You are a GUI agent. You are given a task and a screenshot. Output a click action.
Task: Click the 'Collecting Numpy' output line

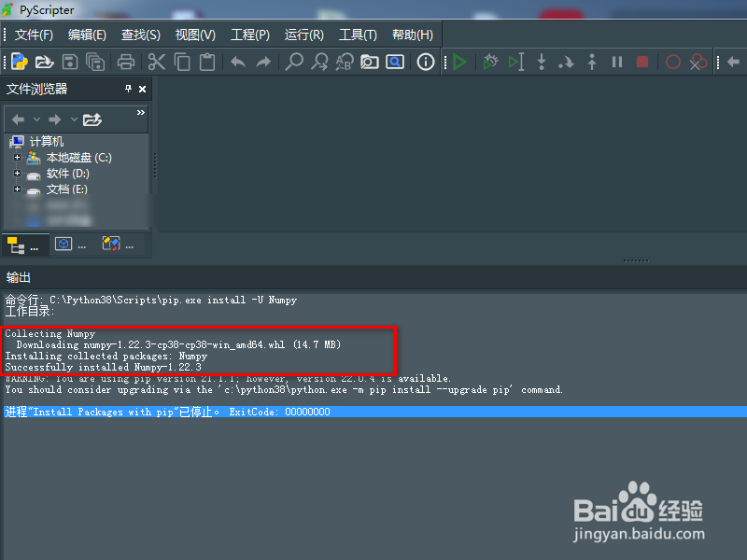click(50, 333)
